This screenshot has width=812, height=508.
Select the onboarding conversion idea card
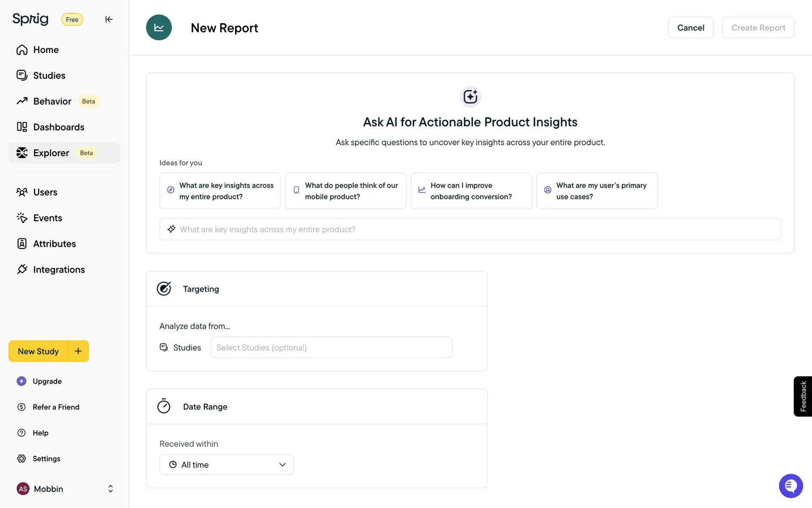[471, 191]
